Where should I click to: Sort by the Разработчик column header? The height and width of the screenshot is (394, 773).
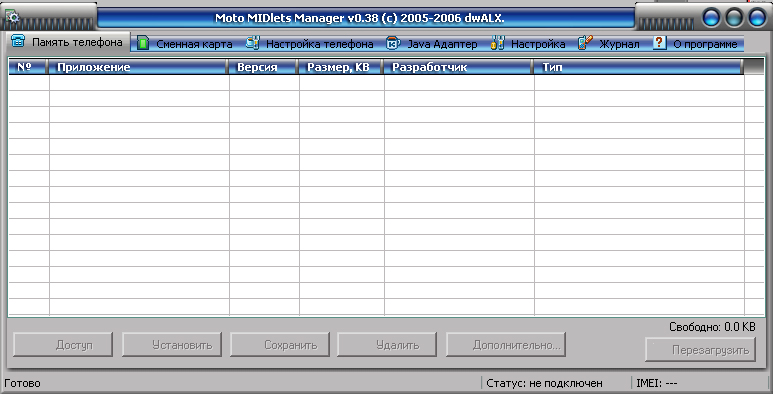pos(458,67)
